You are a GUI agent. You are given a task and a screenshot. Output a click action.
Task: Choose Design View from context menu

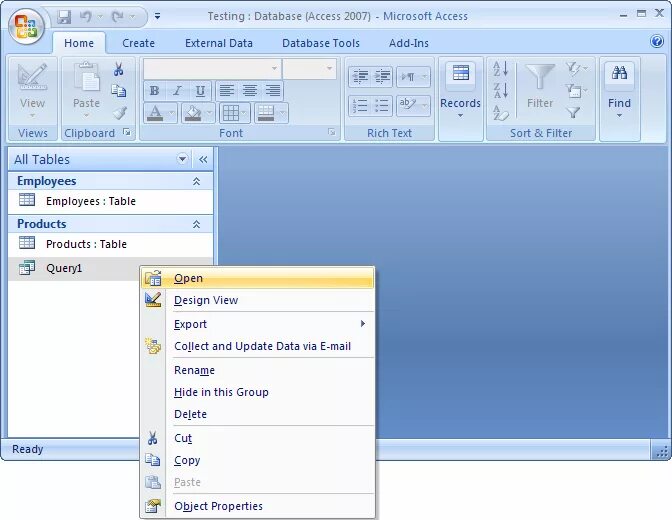tap(258, 300)
